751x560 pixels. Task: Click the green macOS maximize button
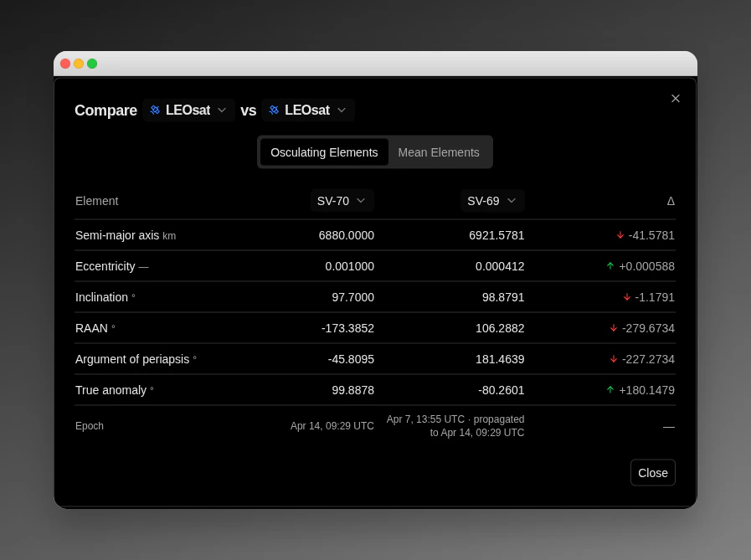92,64
